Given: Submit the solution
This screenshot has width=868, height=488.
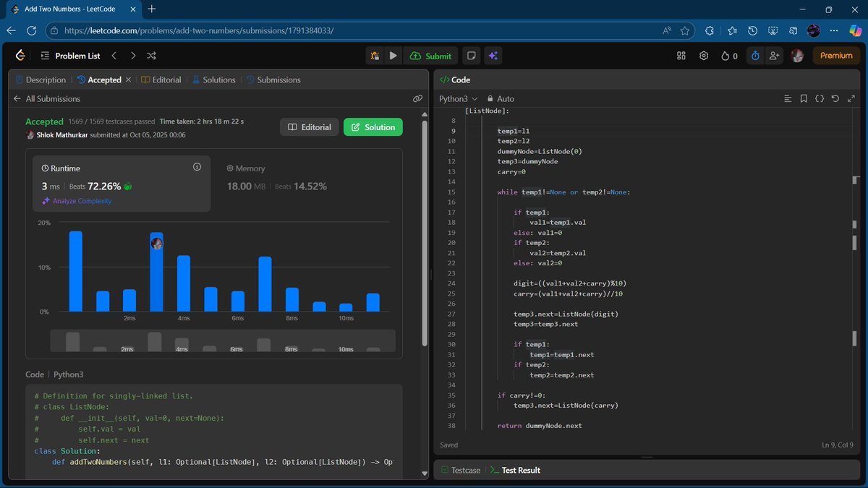Looking at the screenshot, I should (430, 56).
